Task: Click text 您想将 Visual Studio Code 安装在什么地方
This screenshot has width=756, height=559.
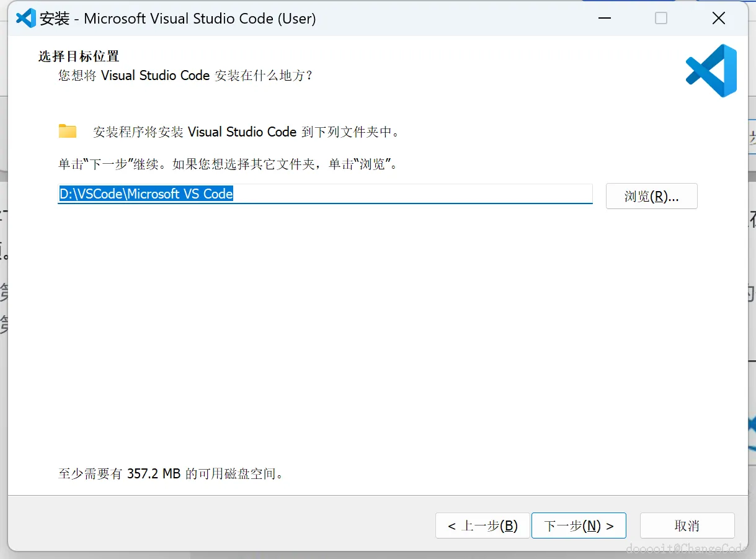Action: (186, 76)
